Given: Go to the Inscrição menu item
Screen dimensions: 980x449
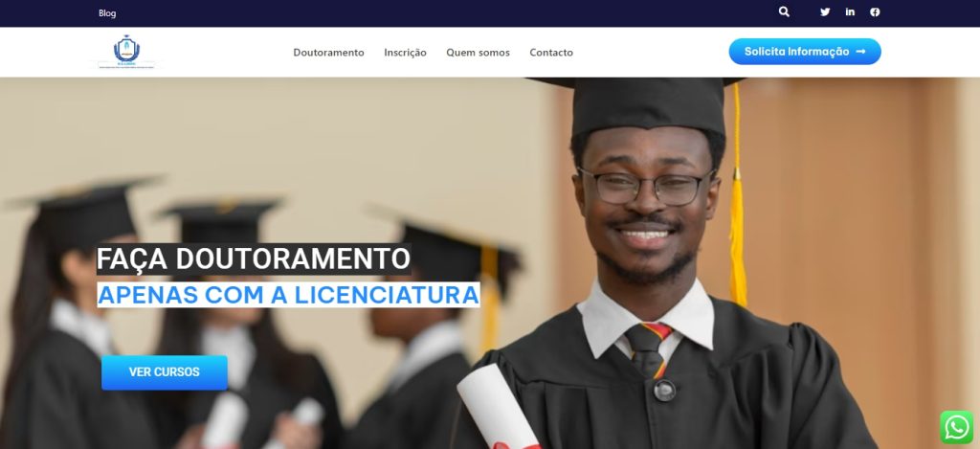Looking at the screenshot, I should point(405,53).
